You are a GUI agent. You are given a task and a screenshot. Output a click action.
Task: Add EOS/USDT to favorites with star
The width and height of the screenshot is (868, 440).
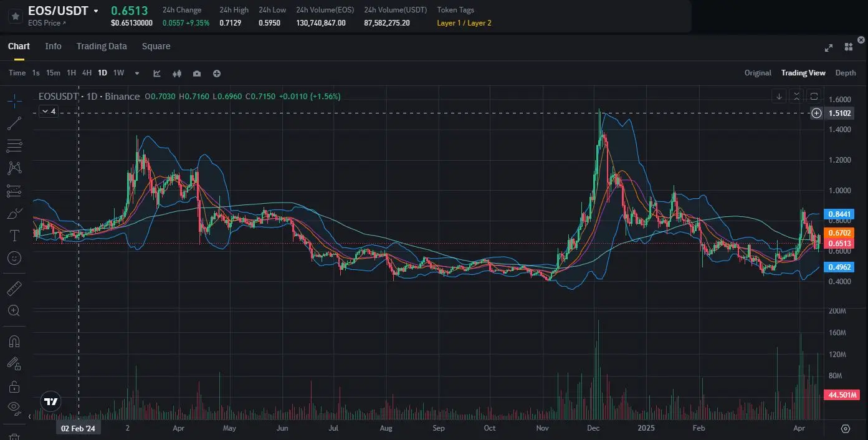16,16
